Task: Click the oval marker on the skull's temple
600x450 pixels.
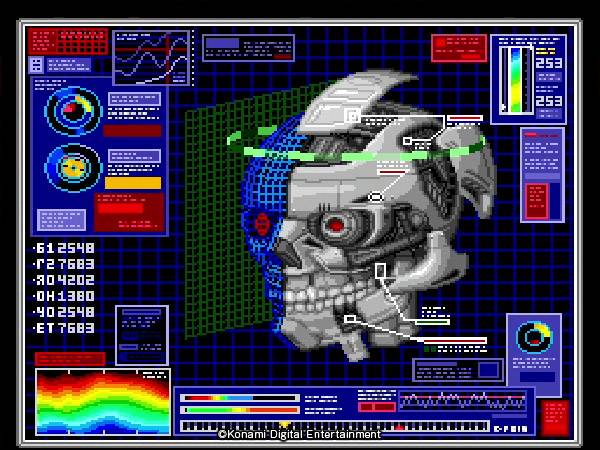Action: [x=376, y=198]
